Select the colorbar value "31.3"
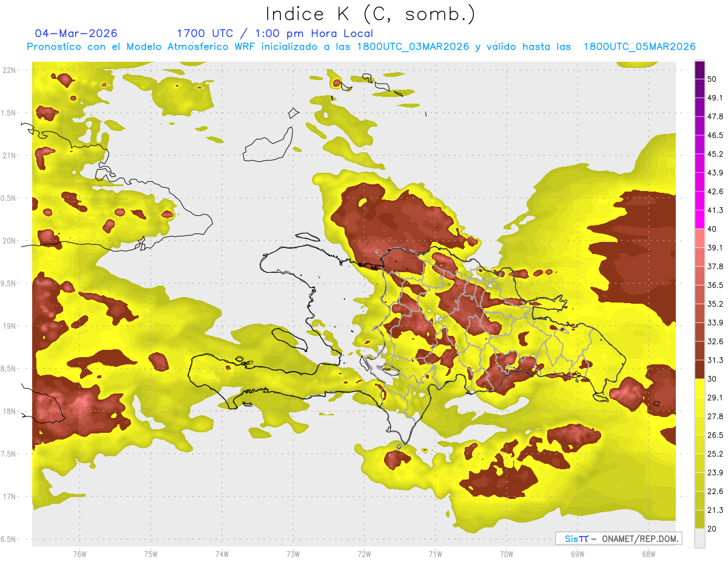This screenshot has width=728, height=562. tap(715, 360)
